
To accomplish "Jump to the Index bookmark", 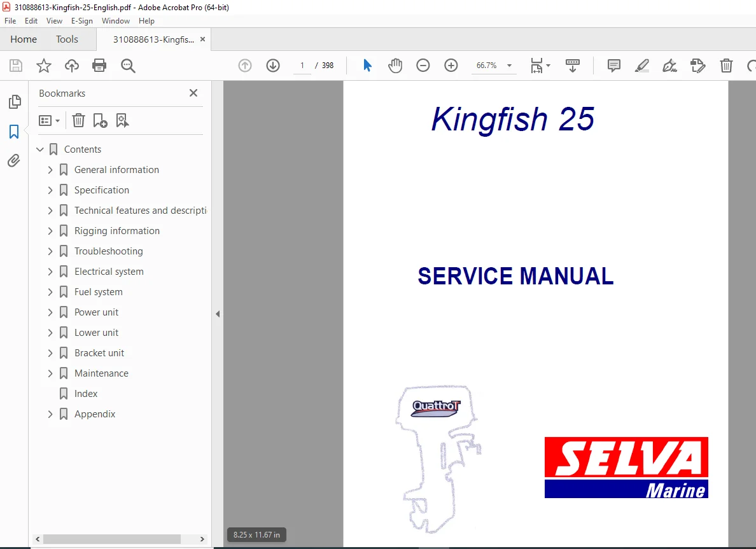I will 86,394.
